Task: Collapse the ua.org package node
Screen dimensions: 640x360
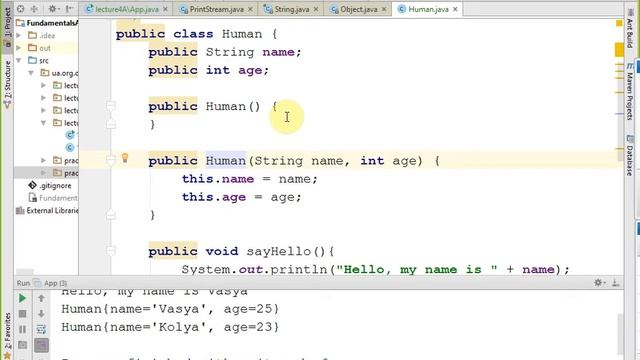Action: pos(31,73)
